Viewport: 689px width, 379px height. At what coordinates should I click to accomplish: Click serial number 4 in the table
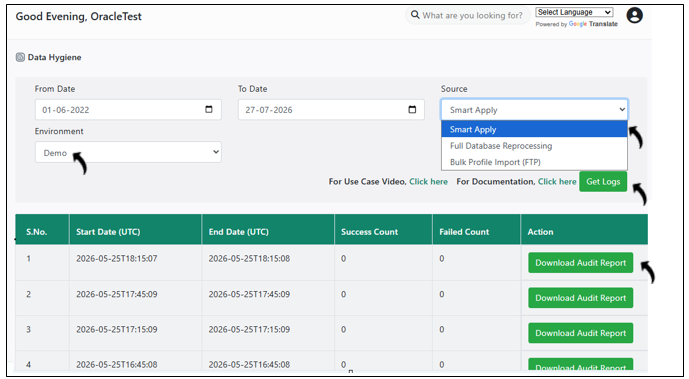(x=28, y=365)
